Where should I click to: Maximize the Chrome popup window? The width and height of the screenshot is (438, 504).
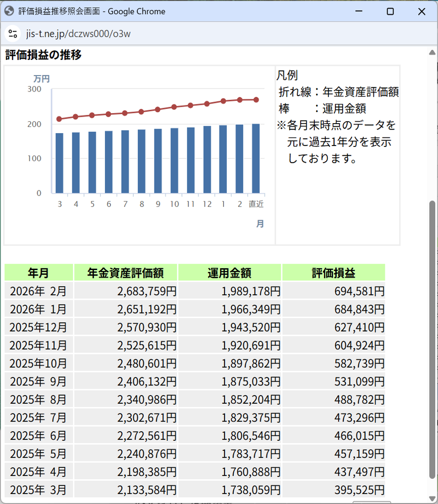pyautogui.click(x=390, y=11)
